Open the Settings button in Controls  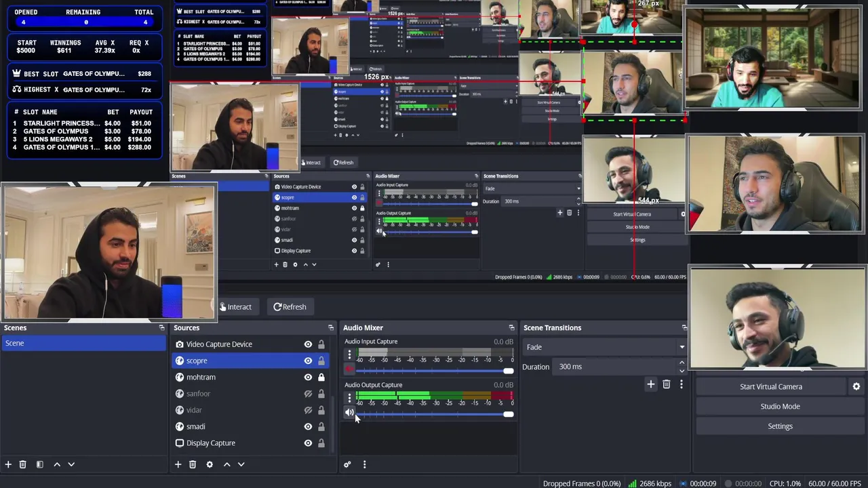tap(780, 426)
